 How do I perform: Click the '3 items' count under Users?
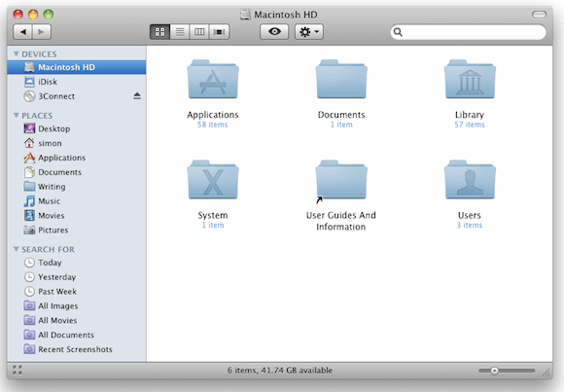(470, 225)
